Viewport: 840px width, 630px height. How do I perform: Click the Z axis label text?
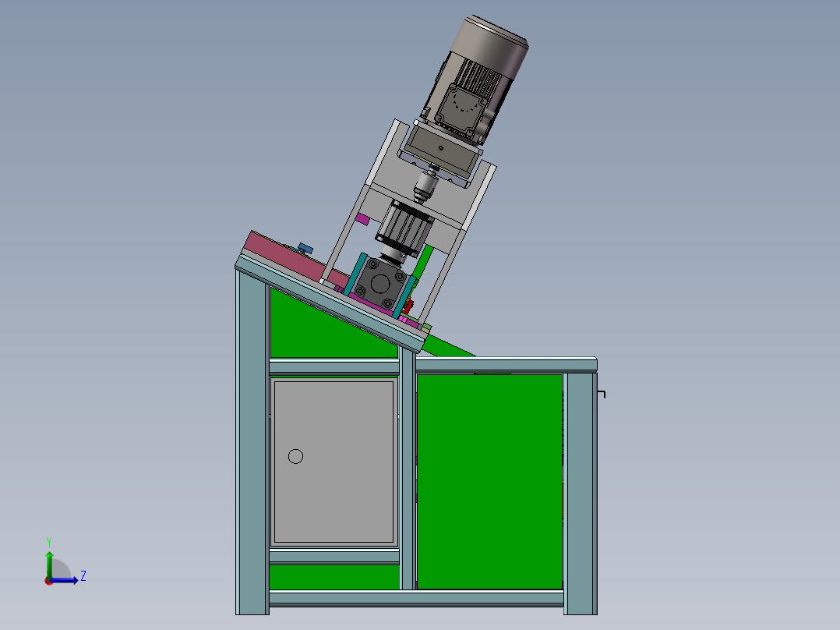[x=83, y=575]
